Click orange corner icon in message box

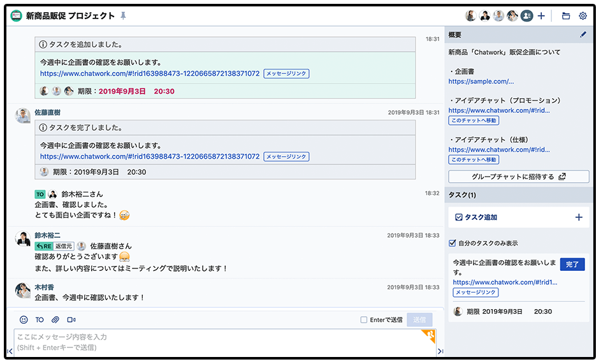(x=428, y=336)
